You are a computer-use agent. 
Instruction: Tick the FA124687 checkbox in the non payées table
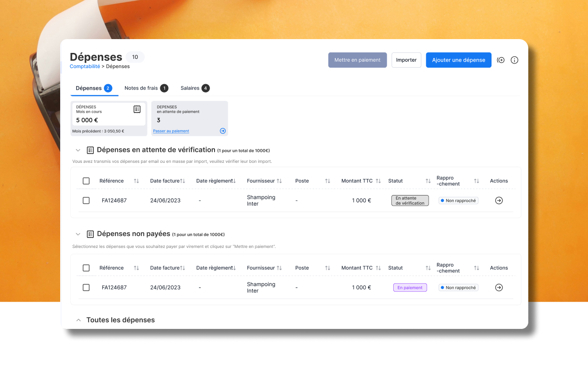tap(86, 287)
